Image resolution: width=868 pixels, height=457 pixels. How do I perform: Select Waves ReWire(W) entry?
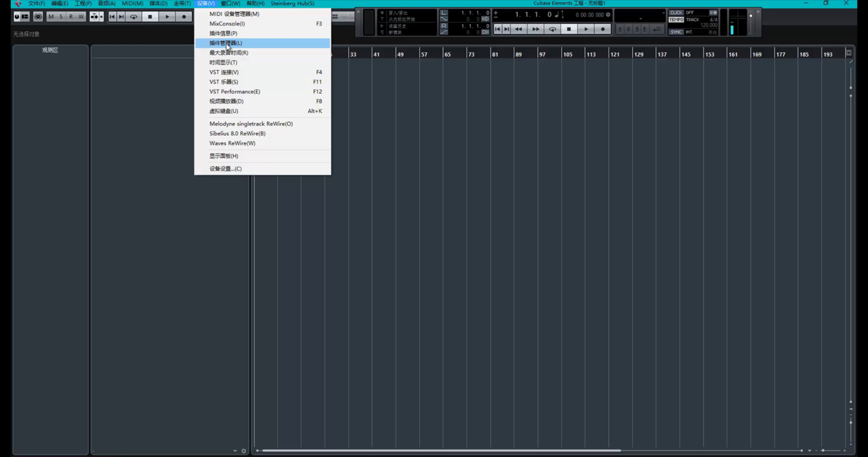[262, 143]
